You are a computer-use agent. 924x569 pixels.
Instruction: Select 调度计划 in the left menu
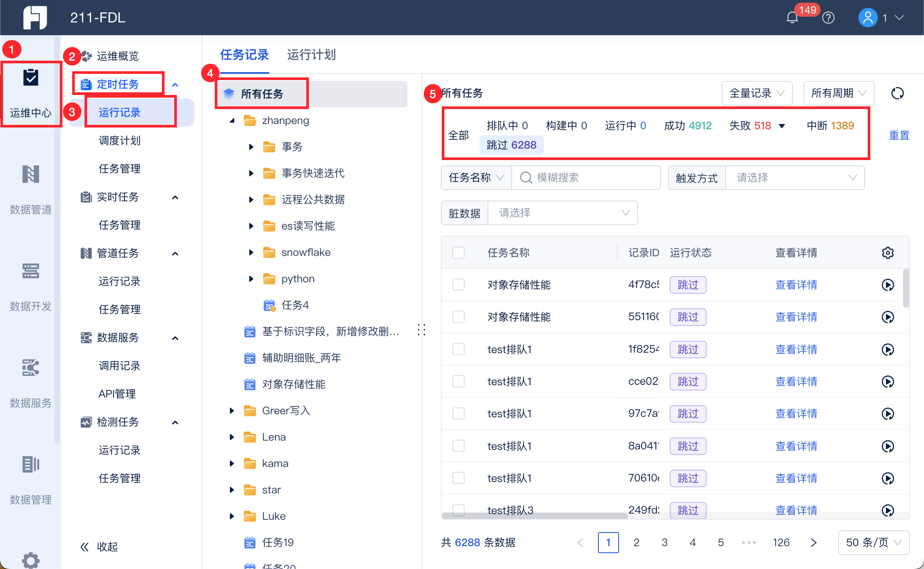[119, 141]
